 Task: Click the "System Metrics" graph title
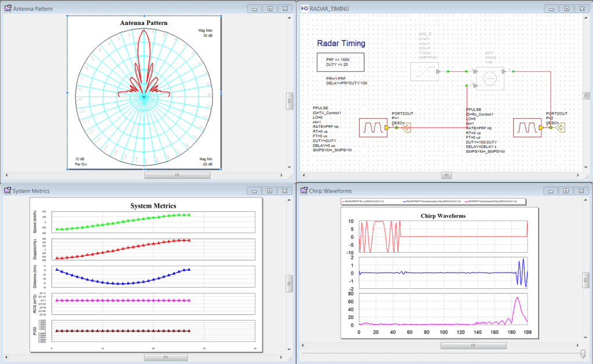(x=153, y=206)
